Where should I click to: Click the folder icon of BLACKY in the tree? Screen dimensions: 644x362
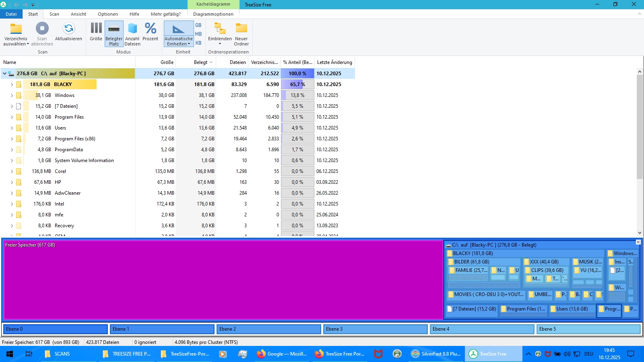pos(19,84)
